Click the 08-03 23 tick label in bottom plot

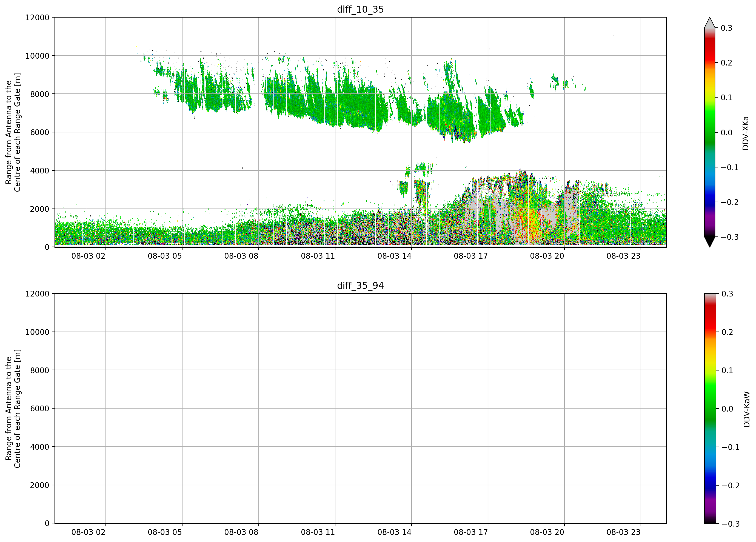click(x=623, y=532)
